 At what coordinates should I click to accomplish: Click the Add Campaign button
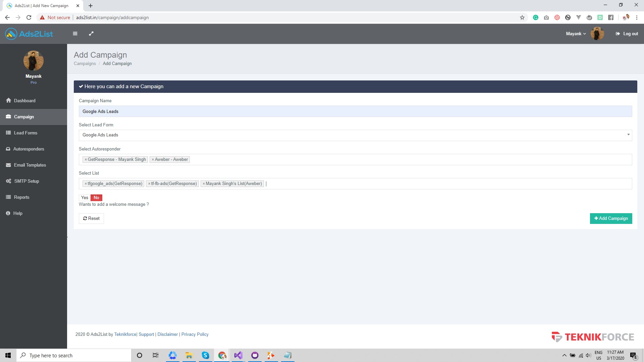tap(611, 219)
